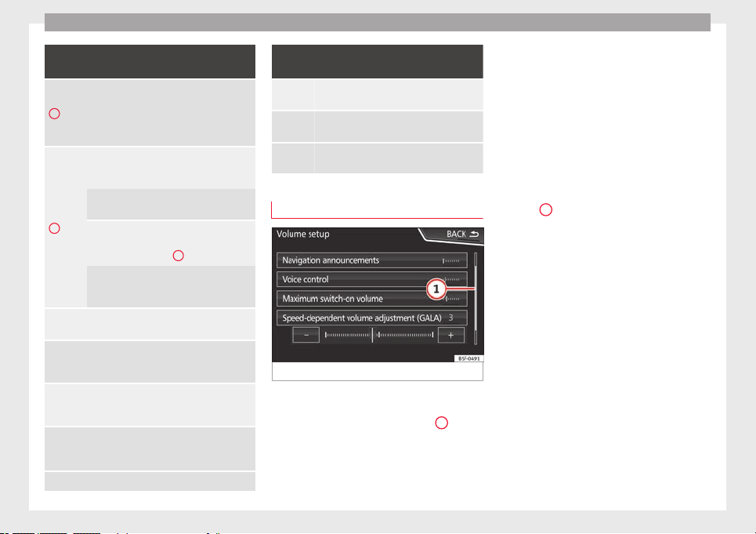Viewport: 756px width, 534px height.
Task: Open the Voice control volume setting
Action: click(x=371, y=279)
